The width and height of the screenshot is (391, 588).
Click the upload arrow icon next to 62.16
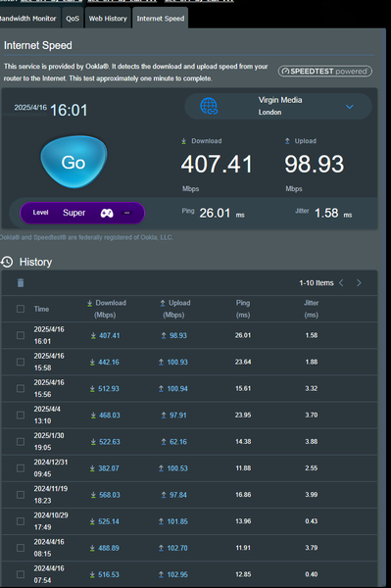point(164,442)
